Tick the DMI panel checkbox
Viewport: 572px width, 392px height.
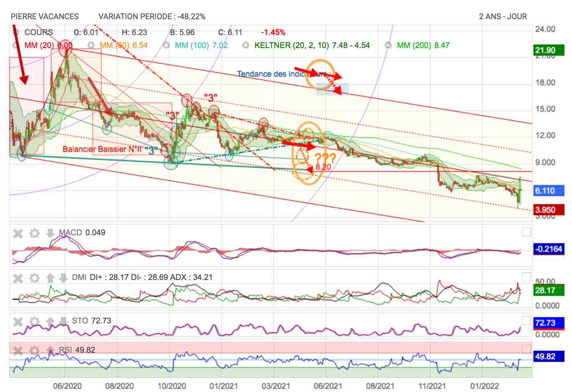pyautogui.click(x=526, y=277)
